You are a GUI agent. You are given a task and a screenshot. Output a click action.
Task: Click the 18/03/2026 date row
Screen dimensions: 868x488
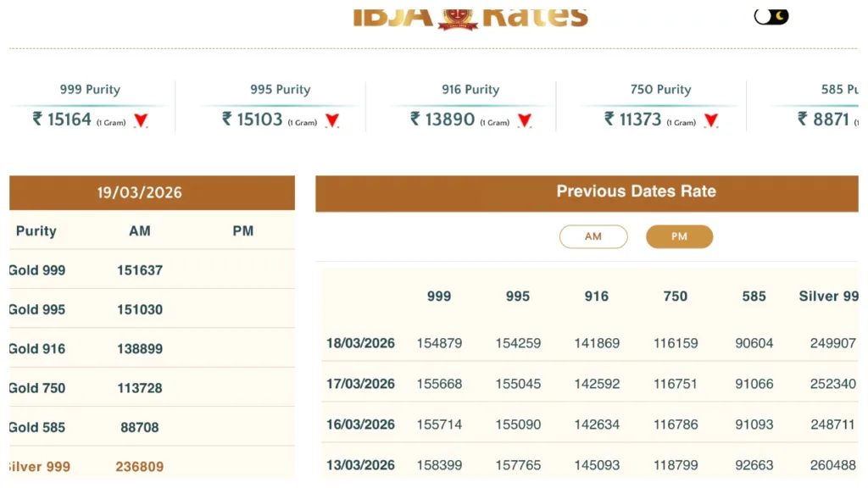[361, 343]
